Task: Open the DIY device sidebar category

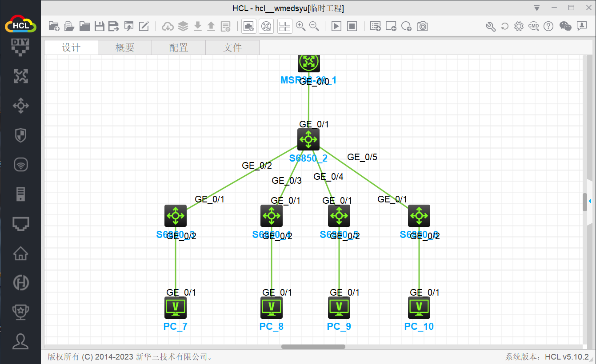Action: (x=20, y=47)
